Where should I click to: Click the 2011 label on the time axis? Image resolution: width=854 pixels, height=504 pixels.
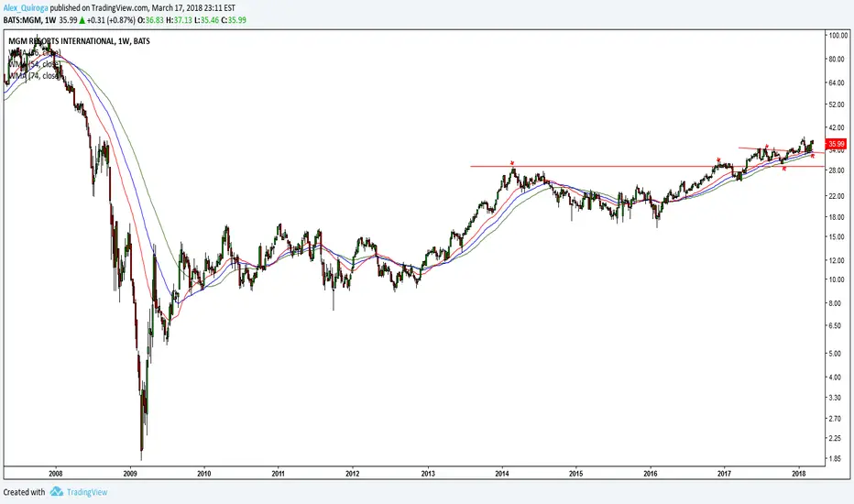point(279,474)
